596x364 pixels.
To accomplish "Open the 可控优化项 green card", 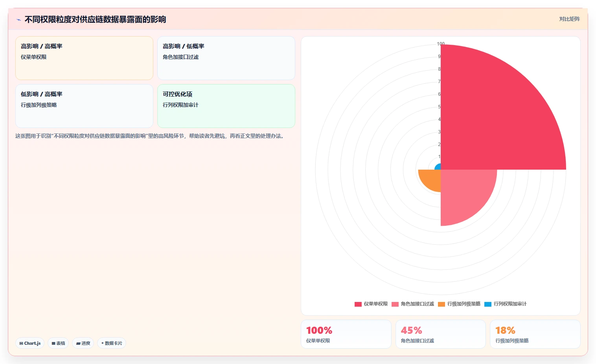I will click(x=226, y=106).
